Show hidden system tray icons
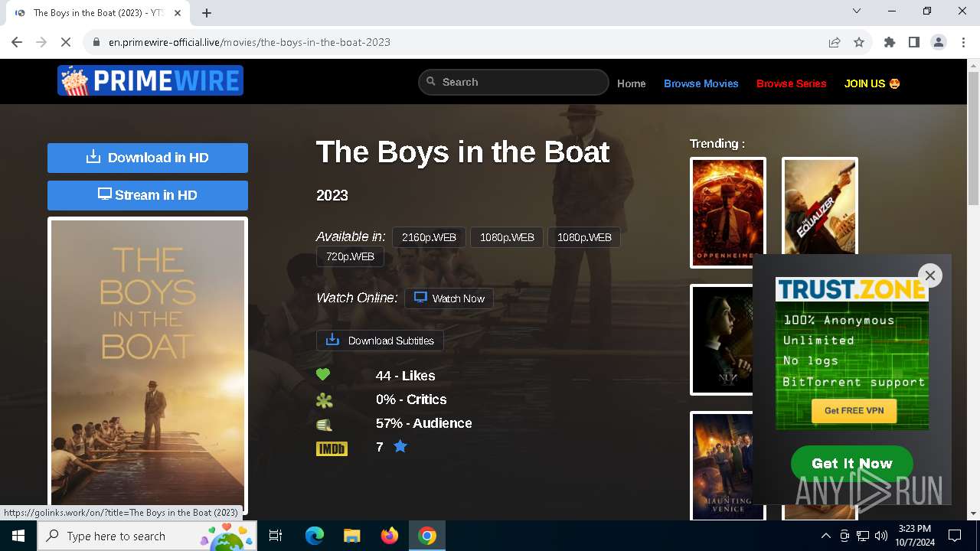Viewport: 980px width, 551px height. click(825, 536)
